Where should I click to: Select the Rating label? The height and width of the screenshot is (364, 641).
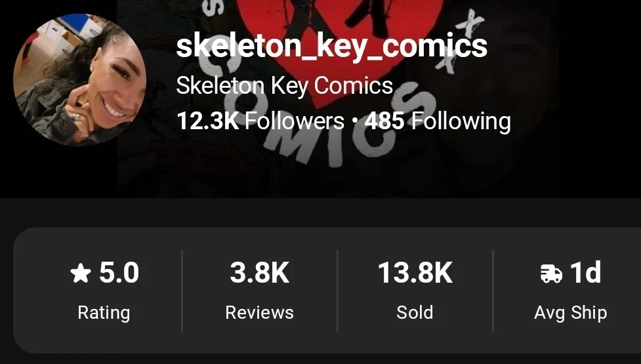coord(104,313)
